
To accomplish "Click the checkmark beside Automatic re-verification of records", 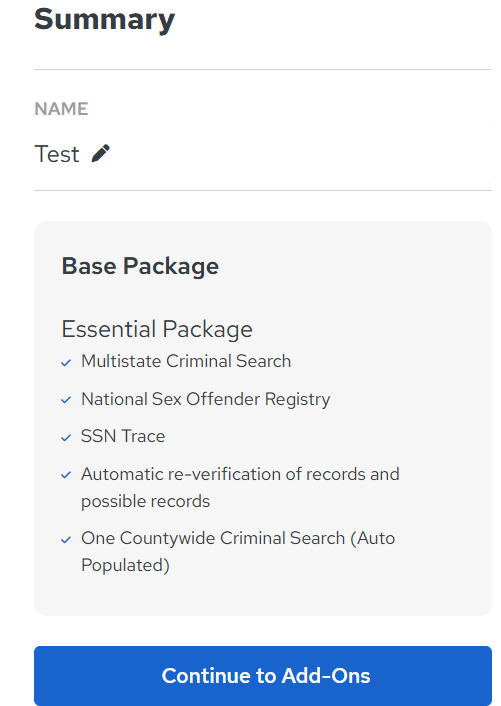I will [66, 475].
